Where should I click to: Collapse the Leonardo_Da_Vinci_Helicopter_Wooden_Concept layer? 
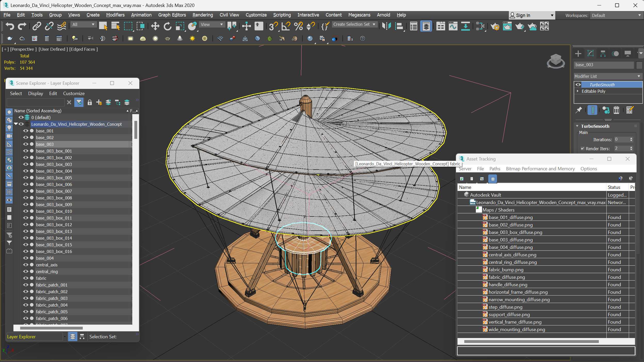(16, 124)
